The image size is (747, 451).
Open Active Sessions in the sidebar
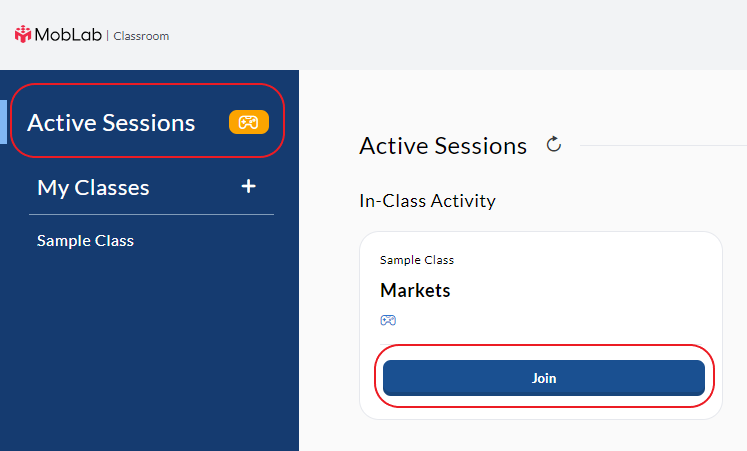pos(111,123)
